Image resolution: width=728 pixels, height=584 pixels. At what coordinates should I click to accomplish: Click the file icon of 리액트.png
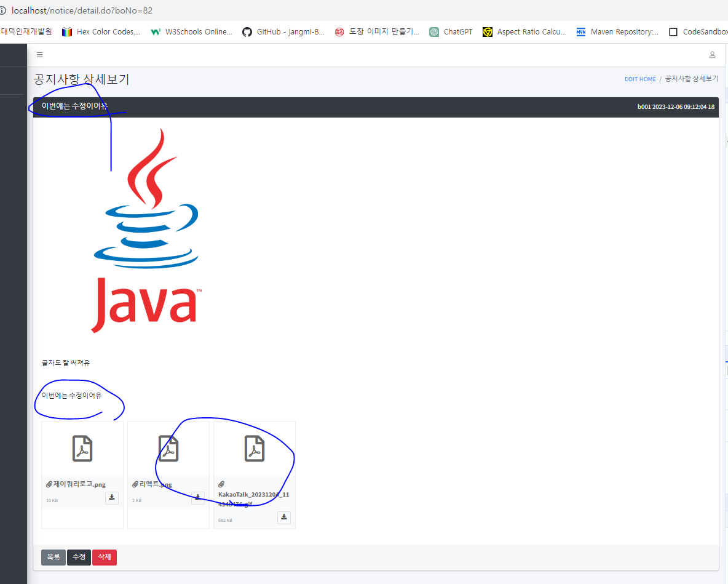coord(168,449)
